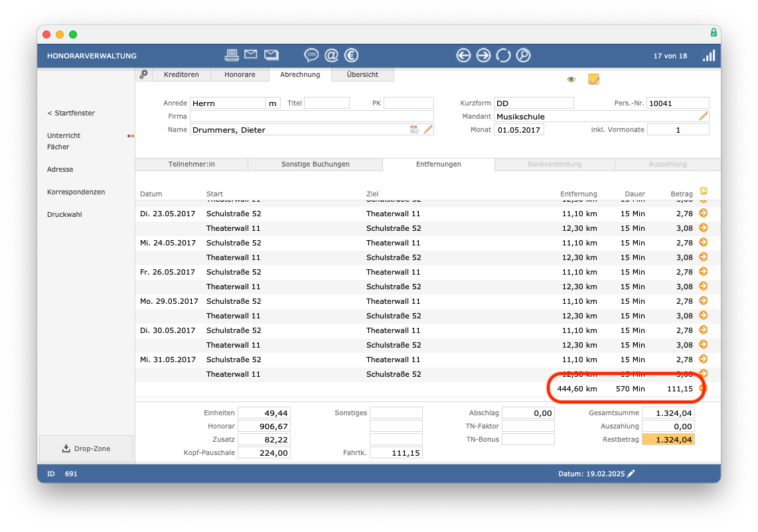Click the Monat field showing 01.05.2017
This screenshot has height=532, width=758.
coord(518,129)
